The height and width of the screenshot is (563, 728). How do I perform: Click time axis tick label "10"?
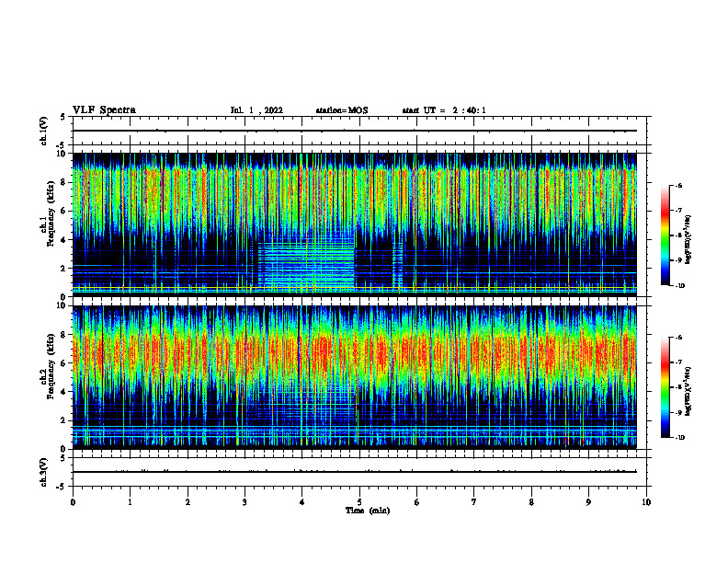pyautogui.click(x=646, y=502)
